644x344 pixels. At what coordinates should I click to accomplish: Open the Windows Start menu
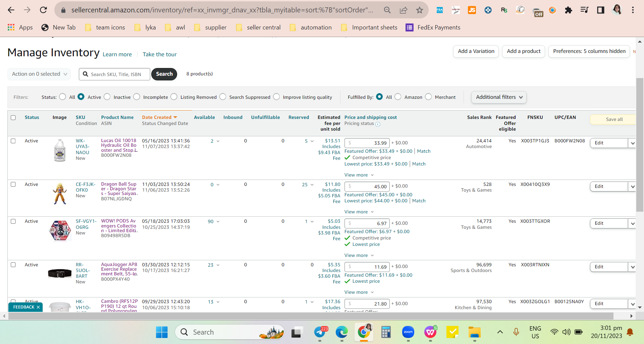coord(162,332)
